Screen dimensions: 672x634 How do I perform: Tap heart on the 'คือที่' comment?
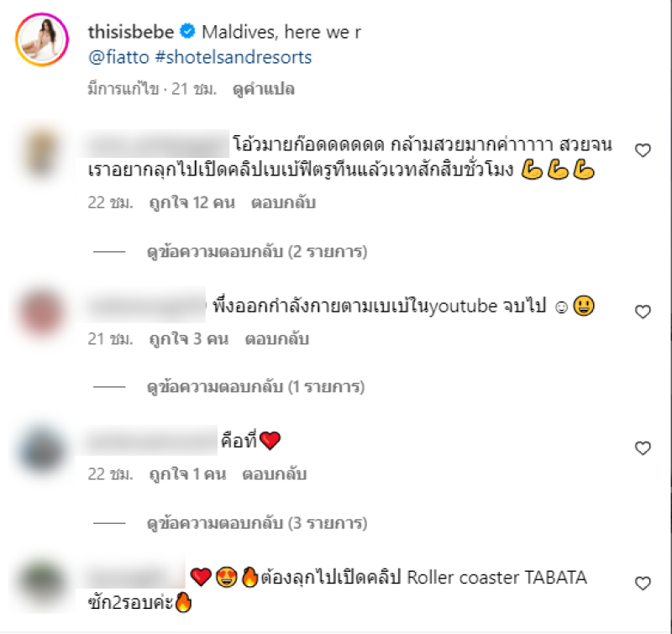coord(643,448)
